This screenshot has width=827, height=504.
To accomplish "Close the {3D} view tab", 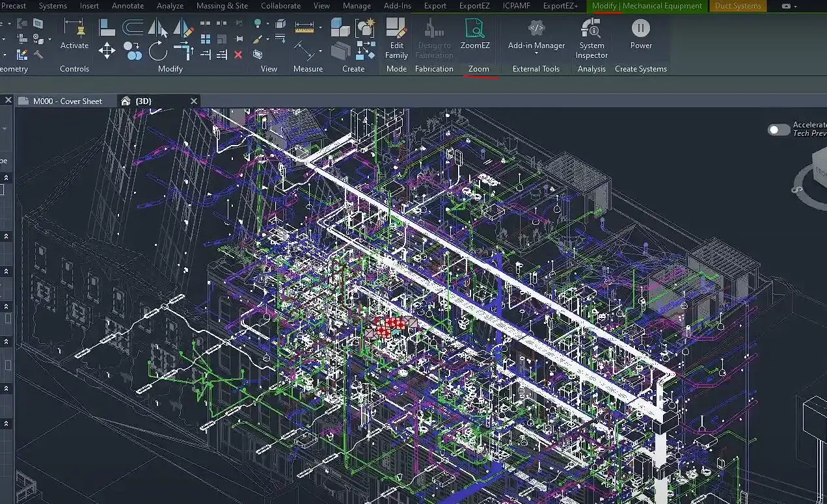I will point(193,101).
